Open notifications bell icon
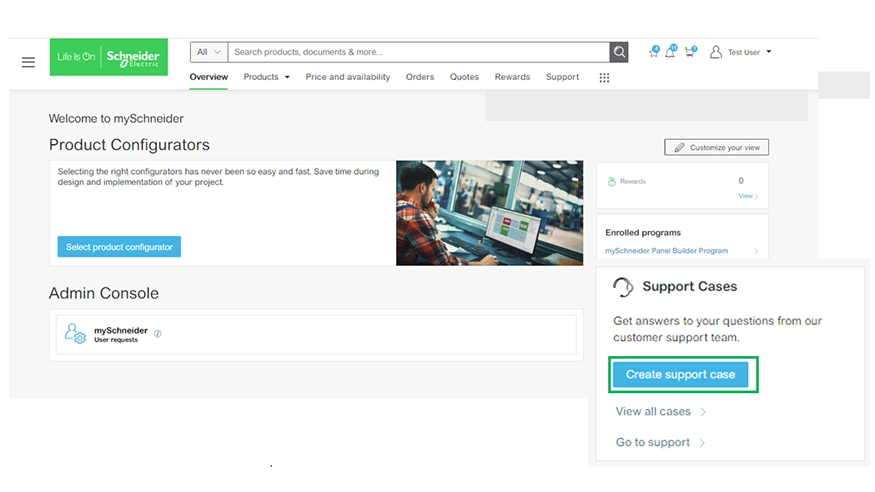Image resolution: width=875 pixels, height=492 pixels. click(670, 52)
